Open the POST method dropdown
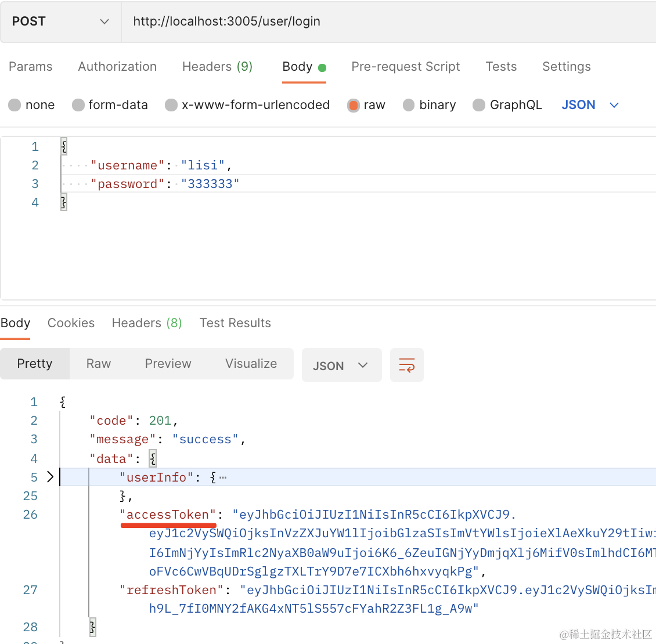Screen dimensions: 656x644 (x=60, y=21)
